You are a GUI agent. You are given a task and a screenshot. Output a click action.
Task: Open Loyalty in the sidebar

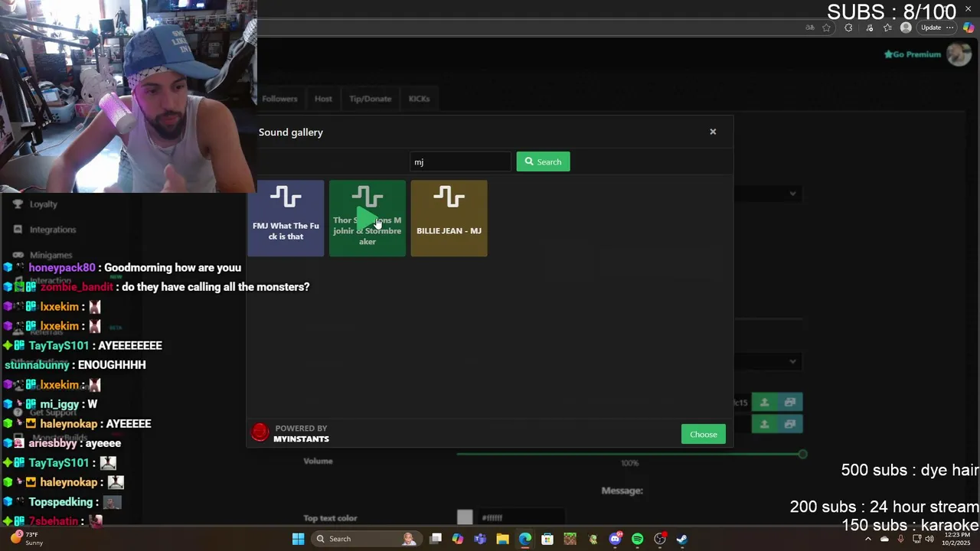pyautogui.click(x=44, y=204)
